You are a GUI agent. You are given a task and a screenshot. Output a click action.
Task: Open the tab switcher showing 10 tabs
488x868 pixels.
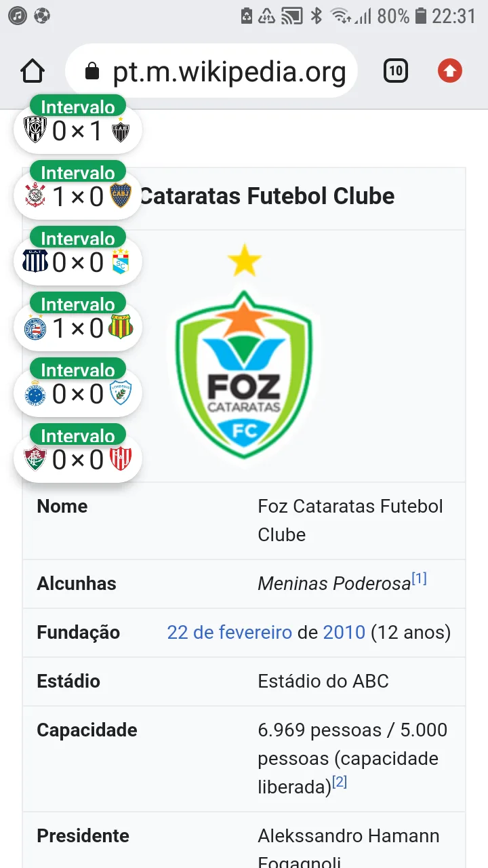click(396, 71)
